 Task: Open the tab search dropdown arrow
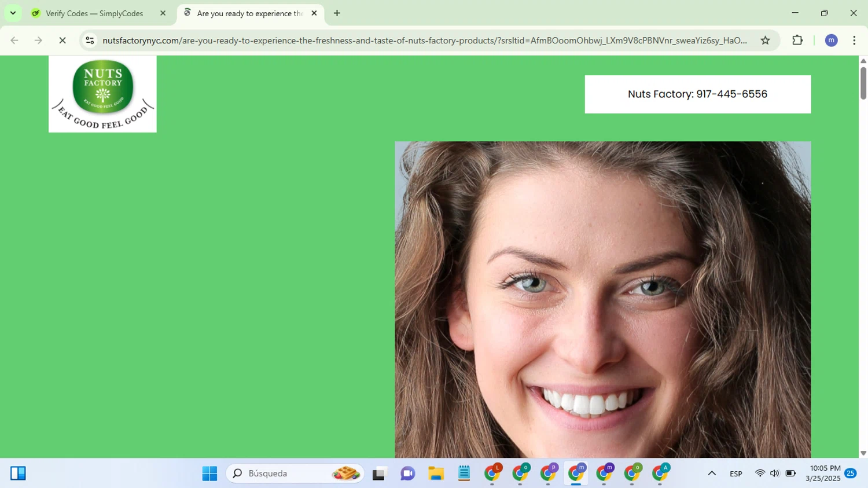(13, 13)
